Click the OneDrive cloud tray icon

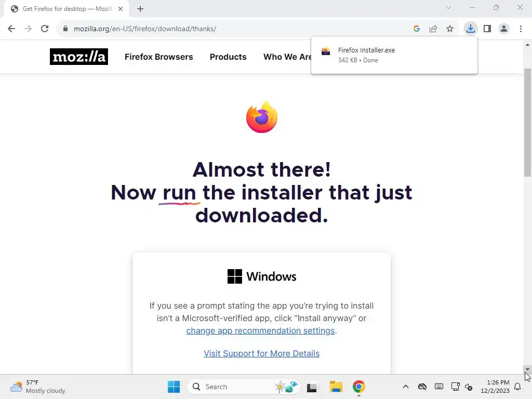click(422, 387)
